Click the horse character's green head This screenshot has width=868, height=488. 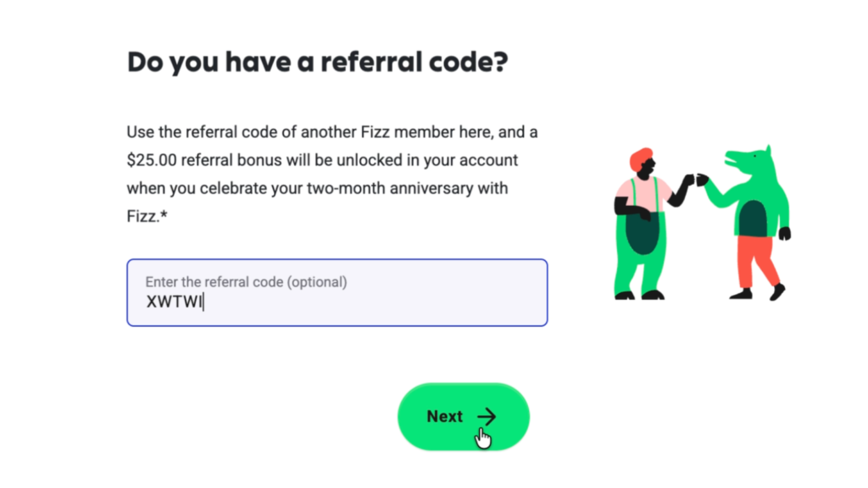(744, 163)
